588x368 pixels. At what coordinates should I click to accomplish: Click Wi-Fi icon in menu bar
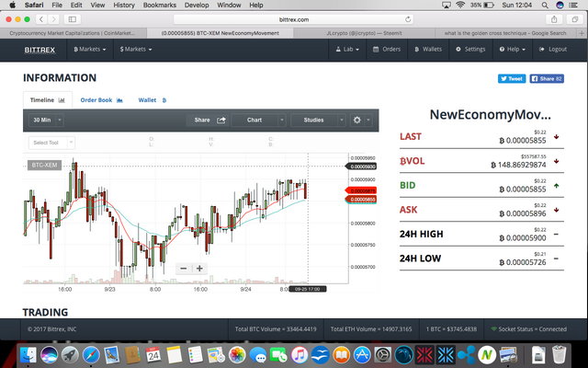[460, 5]
